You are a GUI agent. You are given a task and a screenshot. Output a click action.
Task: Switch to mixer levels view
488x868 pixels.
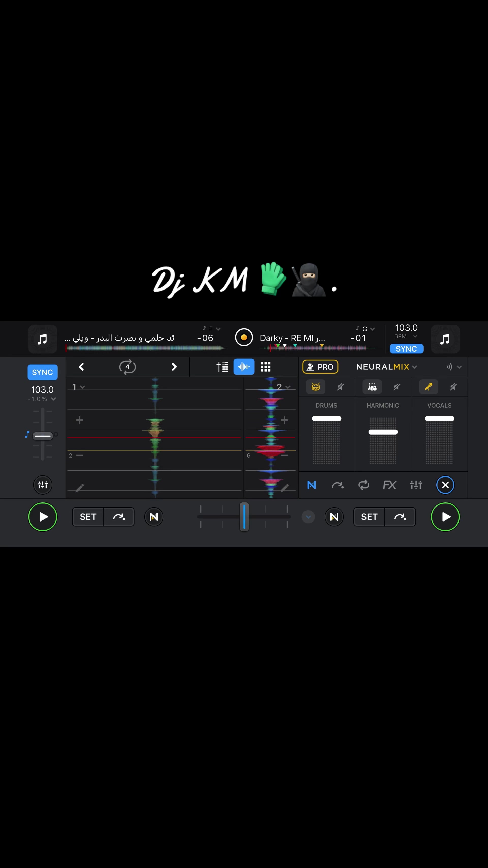tap(222, 367)
